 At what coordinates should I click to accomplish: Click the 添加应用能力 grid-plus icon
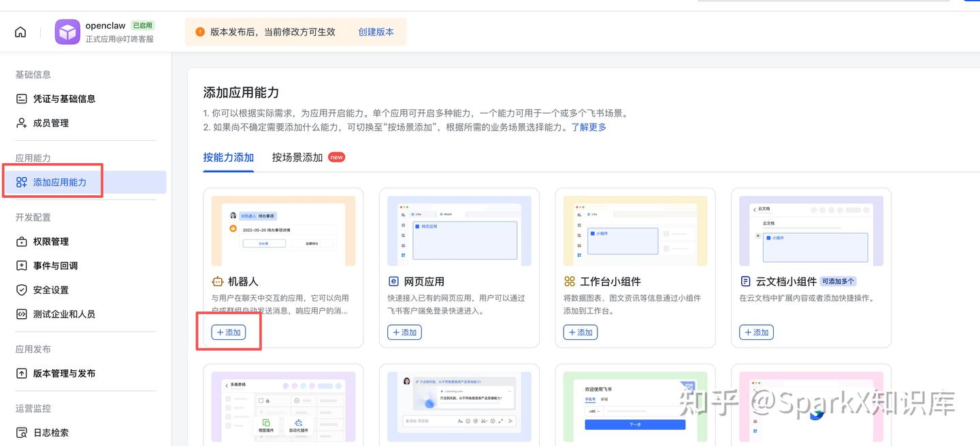pos(22,182)
